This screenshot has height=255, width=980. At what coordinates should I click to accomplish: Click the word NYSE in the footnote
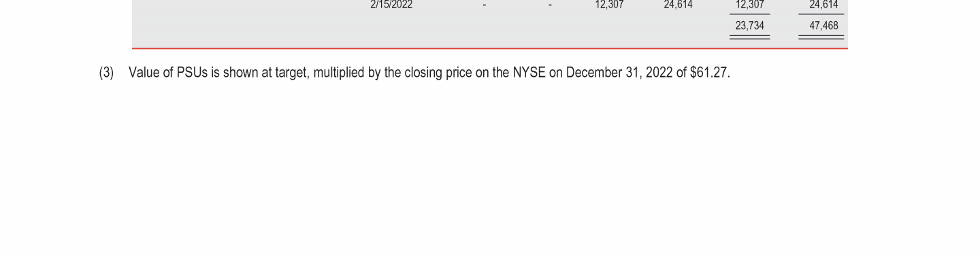(529, 73)
